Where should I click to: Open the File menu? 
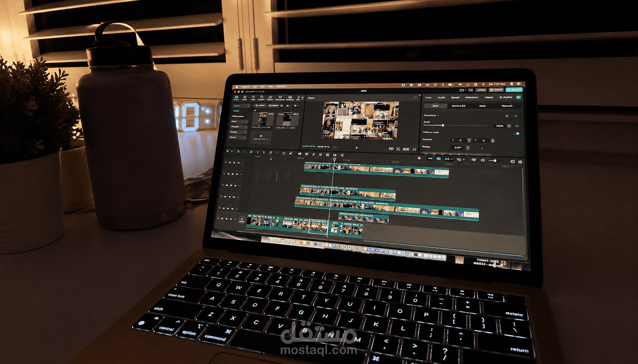[x=254, y=87]
